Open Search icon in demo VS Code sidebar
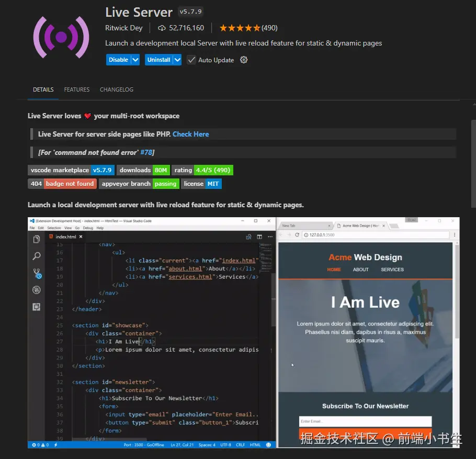This screenshot has width=476, height=459. [x=37, y=256]
